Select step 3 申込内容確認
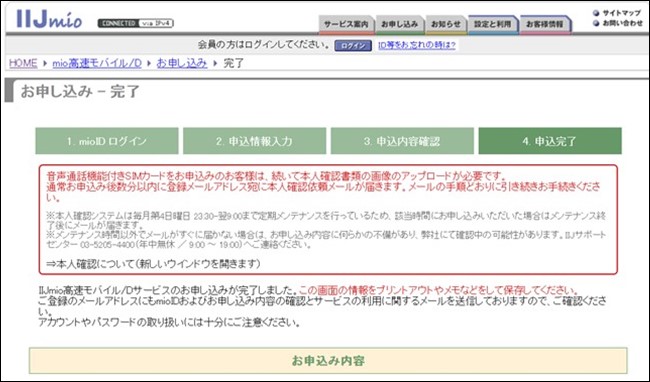The image size is (650, 382). click(402, 141)
